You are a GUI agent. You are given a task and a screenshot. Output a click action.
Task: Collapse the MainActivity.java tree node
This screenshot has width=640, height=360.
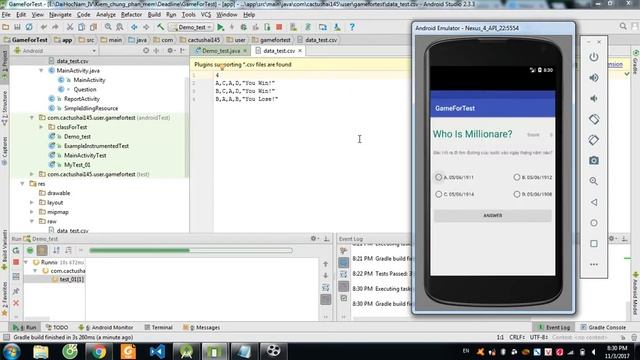41,71
